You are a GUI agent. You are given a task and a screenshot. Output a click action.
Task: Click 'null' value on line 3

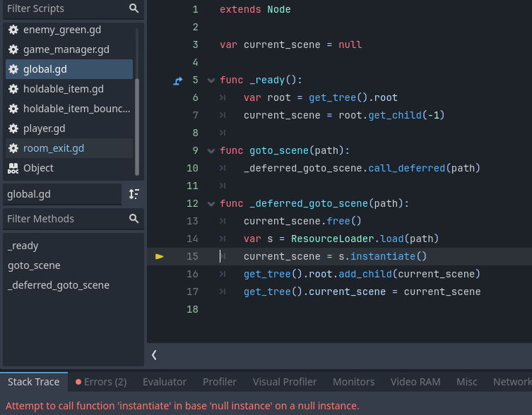(x=350, y=44)
